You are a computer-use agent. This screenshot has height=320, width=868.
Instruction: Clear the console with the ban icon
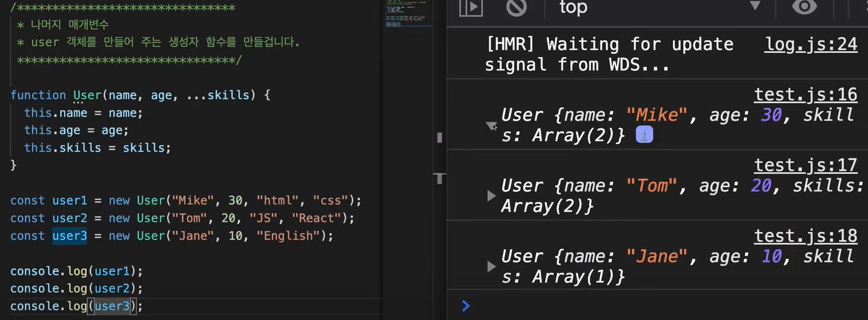tap(516, 7)
